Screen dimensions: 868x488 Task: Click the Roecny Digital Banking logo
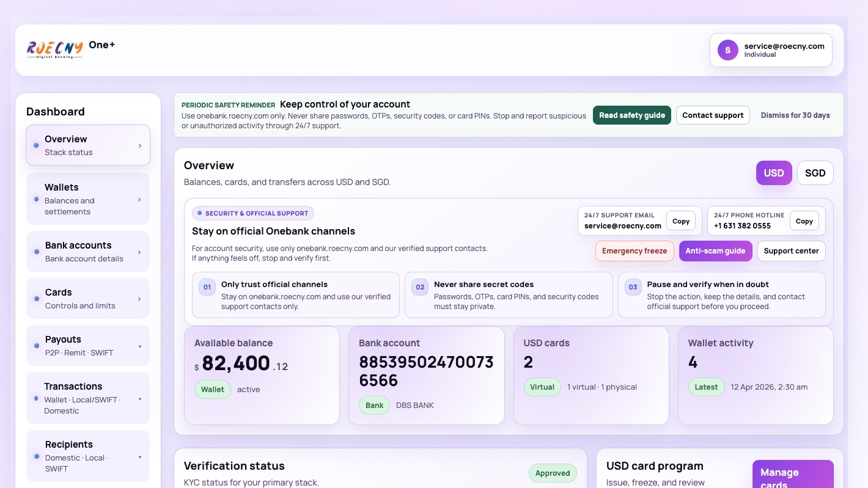pos(55,49)
